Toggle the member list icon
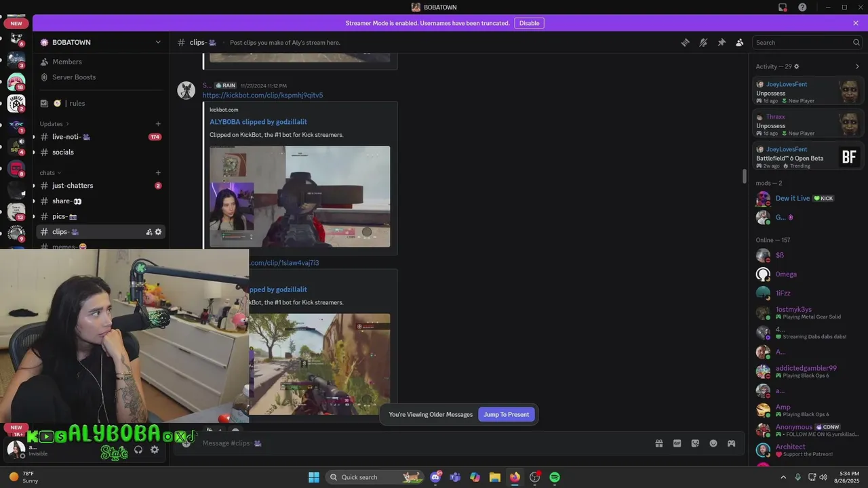 click(x=740, y=42)
